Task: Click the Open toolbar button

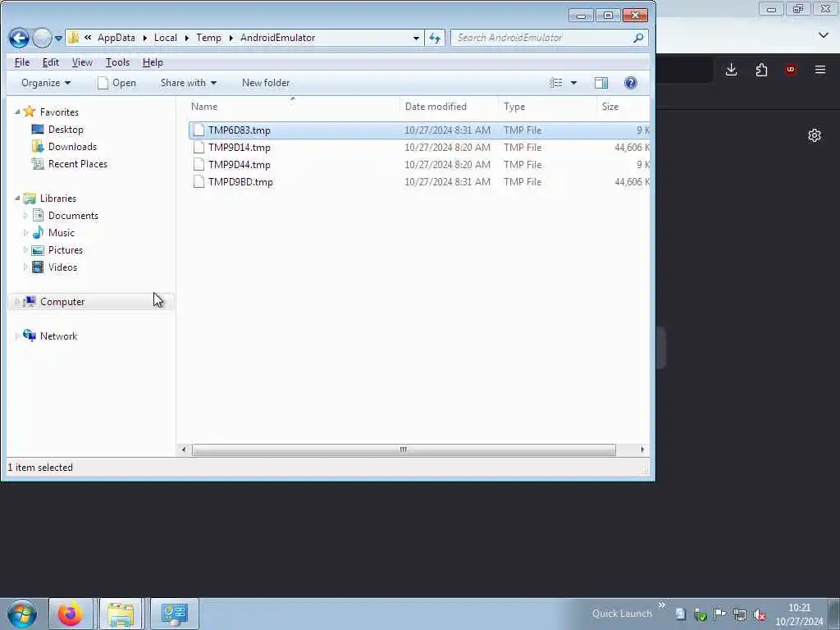Action: point(116,83)
